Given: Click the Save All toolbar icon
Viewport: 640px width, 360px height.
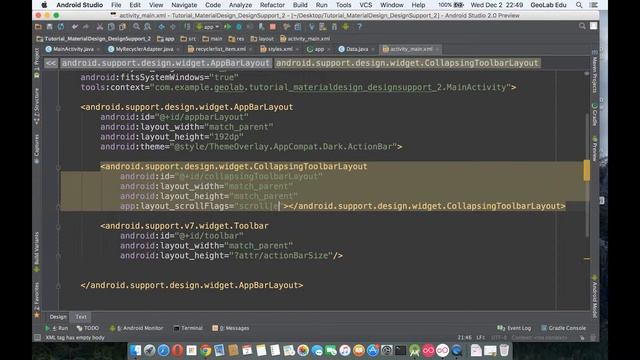Looking at the screenshot, I should [x=49, y=27].
